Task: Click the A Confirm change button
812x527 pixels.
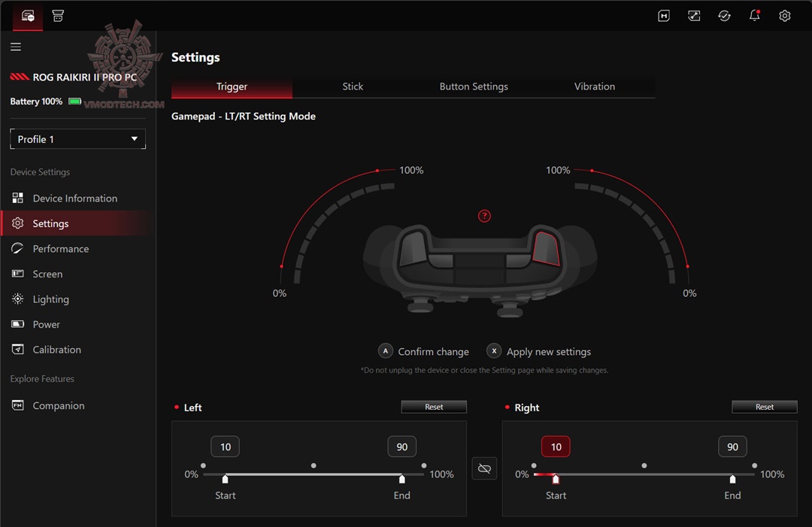Action: point(423,352)
